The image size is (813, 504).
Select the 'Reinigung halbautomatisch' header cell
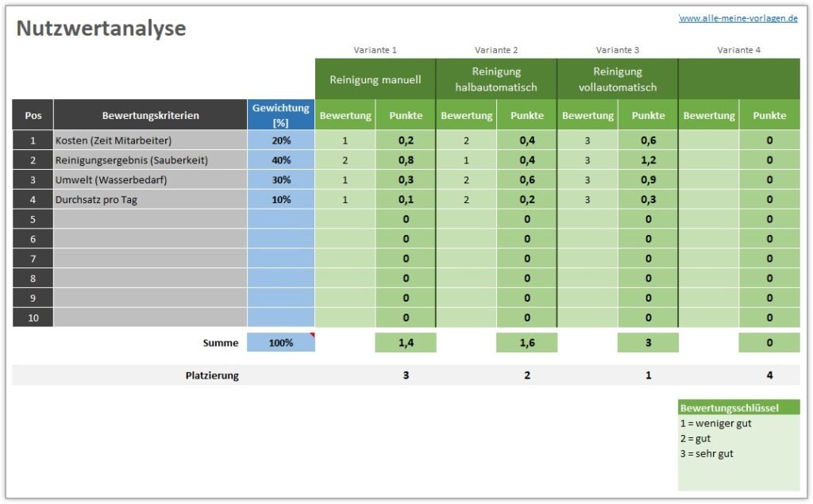496,79
